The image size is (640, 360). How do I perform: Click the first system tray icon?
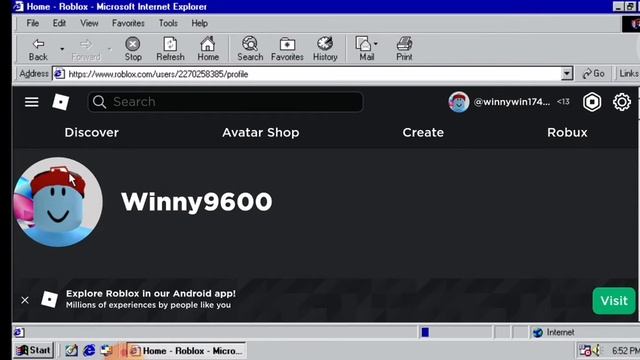point(584,350)
